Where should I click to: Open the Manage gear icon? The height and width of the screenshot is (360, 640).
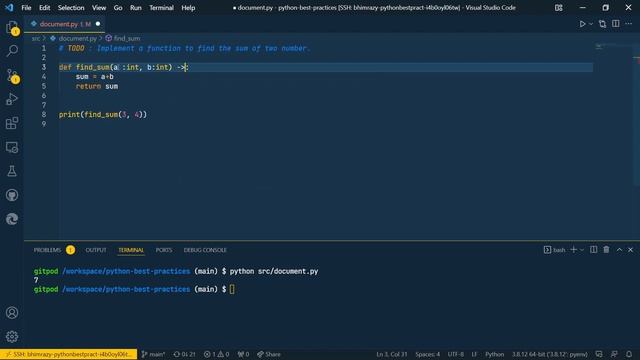12,336
